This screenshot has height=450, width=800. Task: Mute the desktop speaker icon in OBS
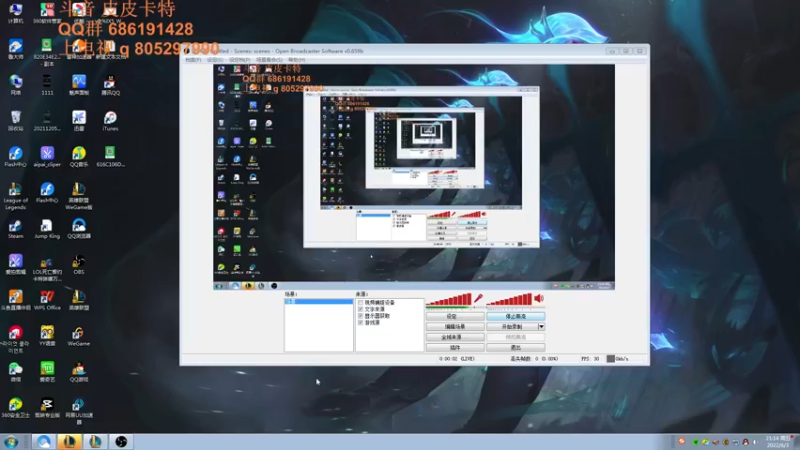[539, 298]
